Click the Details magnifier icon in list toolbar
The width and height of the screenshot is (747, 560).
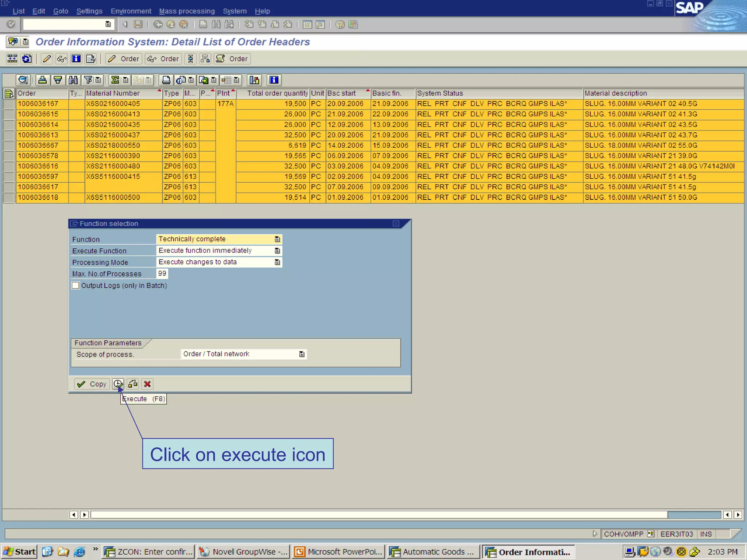[23, 80]
